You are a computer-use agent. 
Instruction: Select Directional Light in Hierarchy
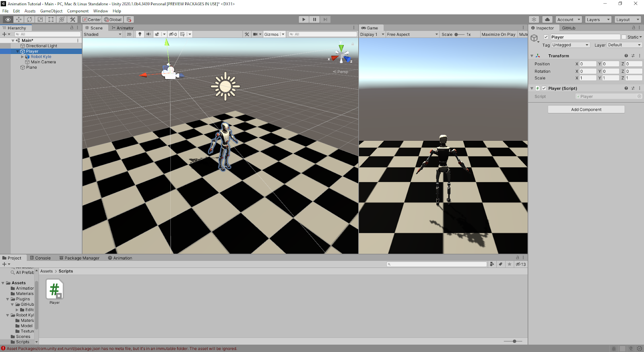pos(41,46)
